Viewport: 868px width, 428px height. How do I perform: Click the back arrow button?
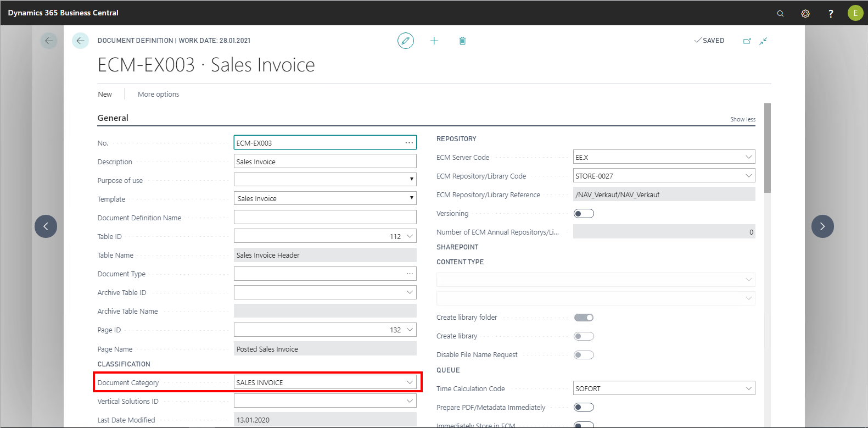click(x=80, y=41)
